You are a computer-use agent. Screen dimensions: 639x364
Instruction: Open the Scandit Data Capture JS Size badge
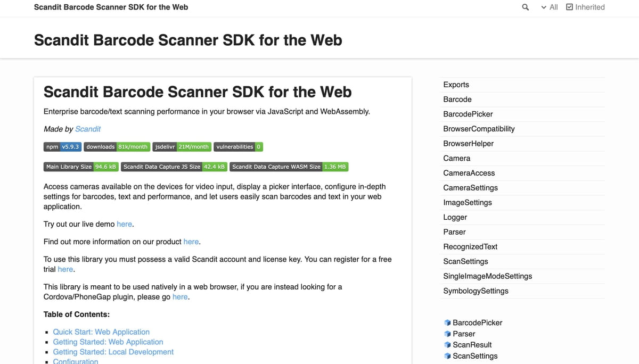pos(174,167)
